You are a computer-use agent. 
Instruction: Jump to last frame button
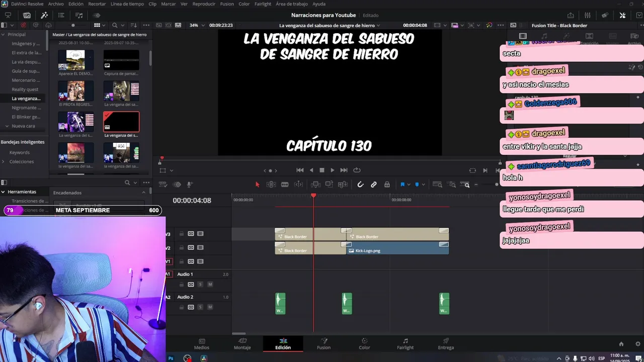(x=344, y=170)
